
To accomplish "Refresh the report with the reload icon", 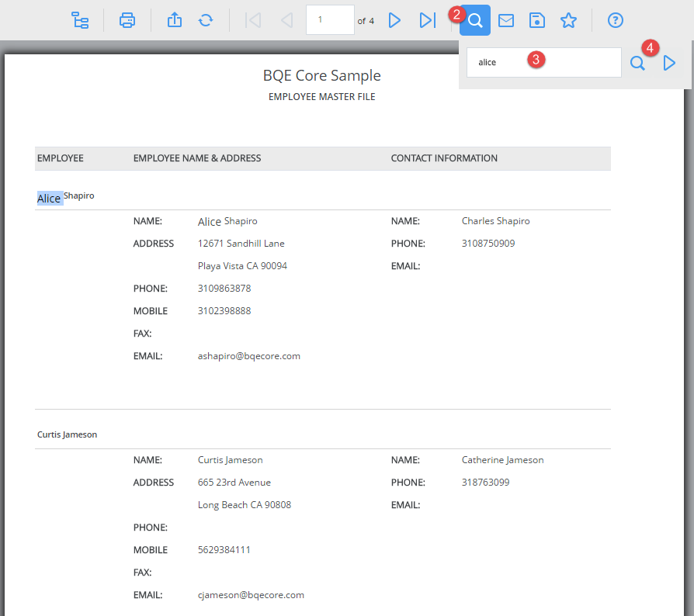I will tap(206, 20).
